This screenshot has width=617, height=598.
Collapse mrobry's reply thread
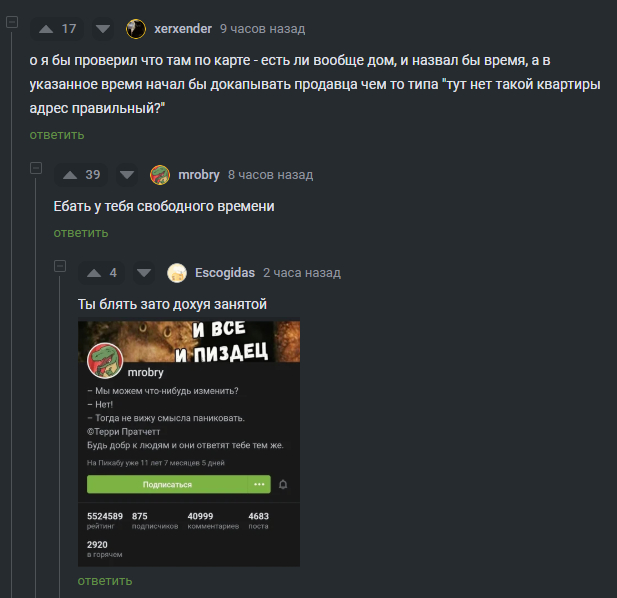pyautogui.click(x=36, y=168)
